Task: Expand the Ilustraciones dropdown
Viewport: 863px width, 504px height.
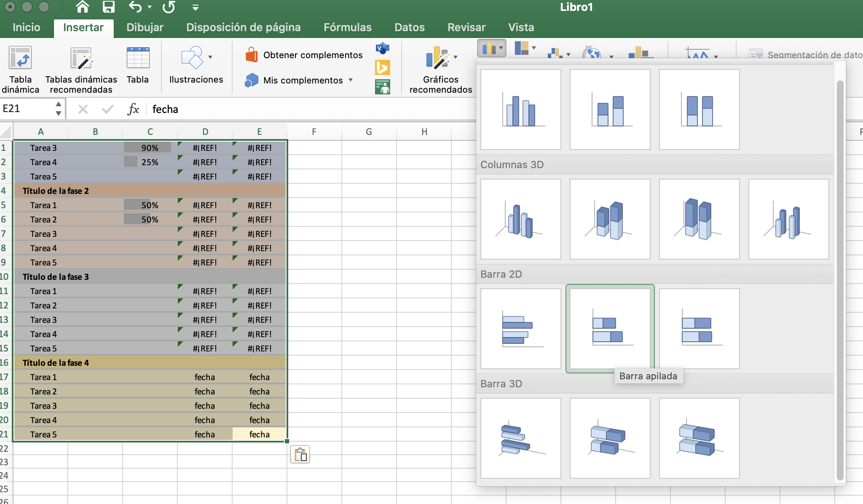Action: click(210, 57)
